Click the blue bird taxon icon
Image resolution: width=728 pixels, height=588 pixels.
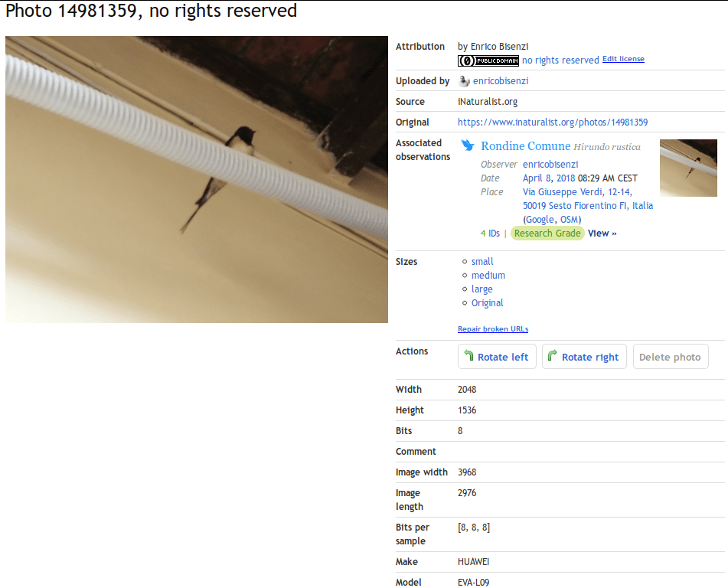click(x=468, y=145)
